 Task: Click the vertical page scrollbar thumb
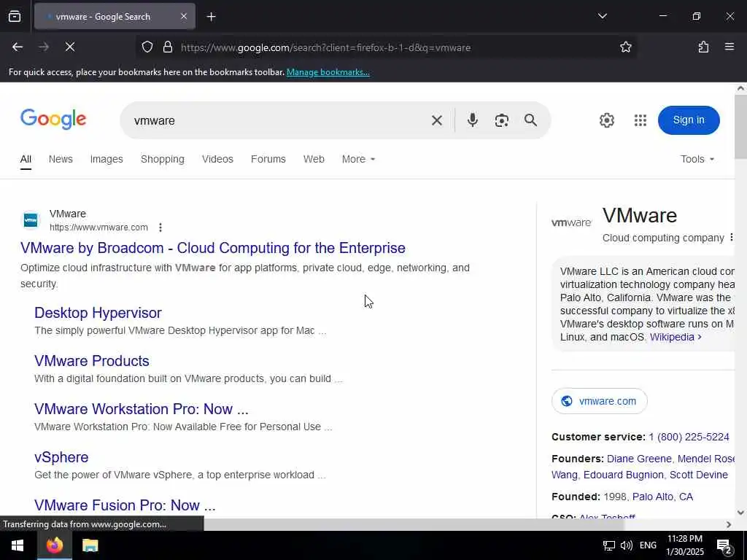pyautogui.click(x=741, y=127)
